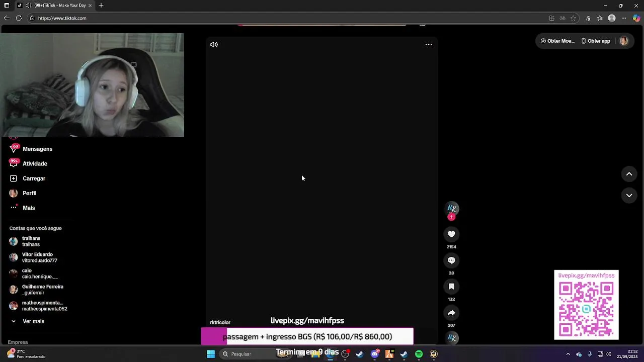Open app available icon in address bar
The height and width of the screenshot is (362, 644).
coord(552,18)
